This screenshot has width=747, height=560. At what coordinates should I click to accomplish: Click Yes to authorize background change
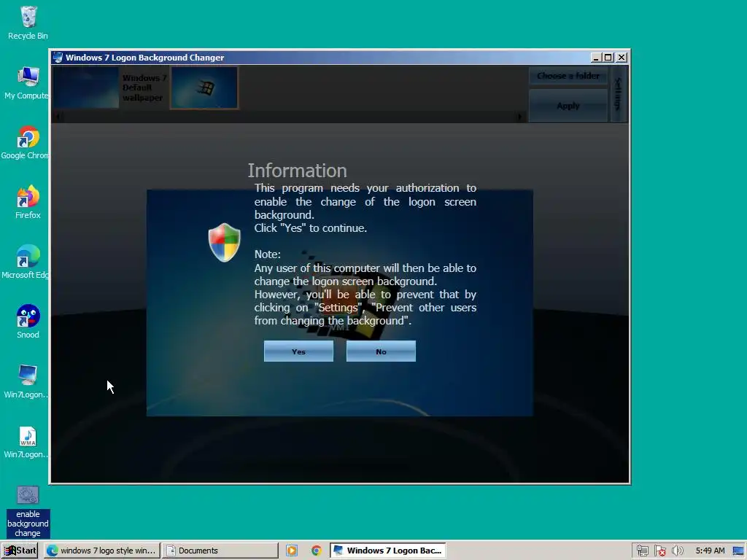click(x=298, y=351)
